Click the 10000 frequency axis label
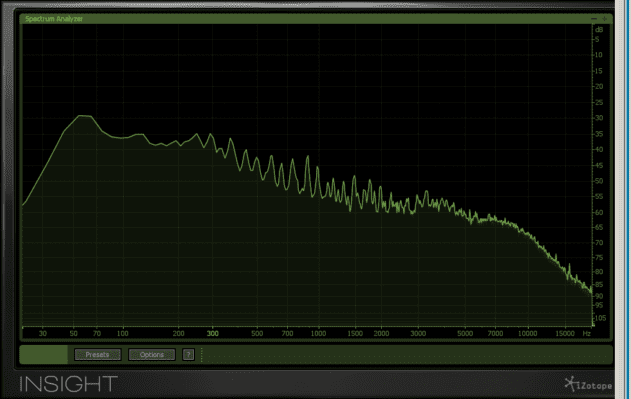This screenshot has height=399, width=631. pyautogui.click(x=527, y=333)
